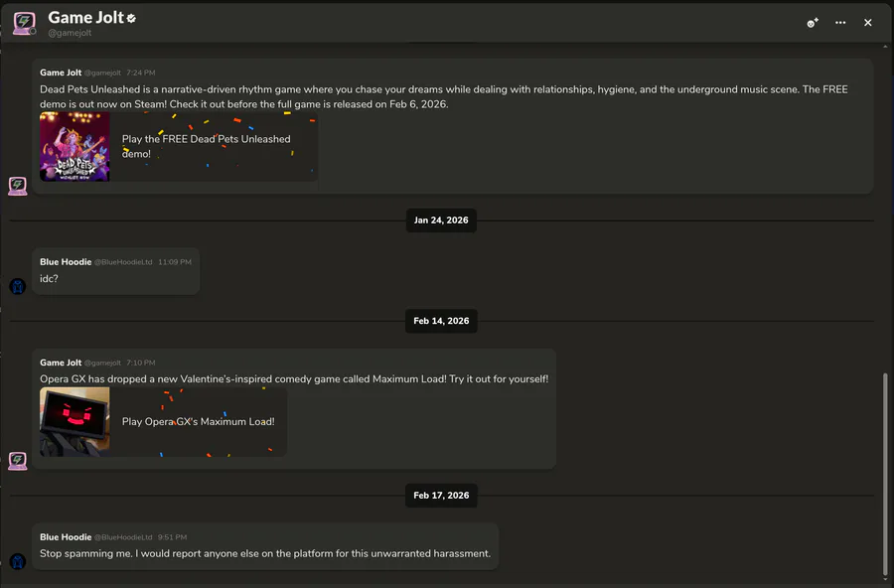Open Maximum Load game thumbnail image
The height and width of the screenshot is (588, 894).
pos(74,421)
